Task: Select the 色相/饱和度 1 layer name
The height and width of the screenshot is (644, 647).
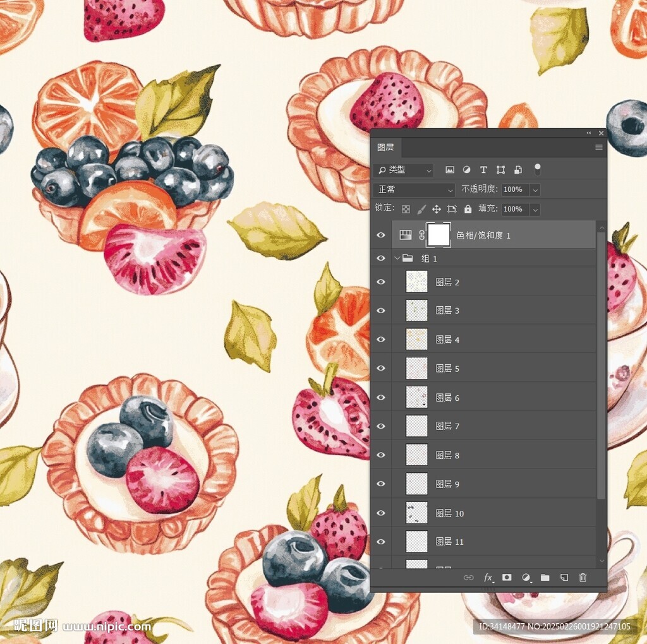Action: coord(483,236)
